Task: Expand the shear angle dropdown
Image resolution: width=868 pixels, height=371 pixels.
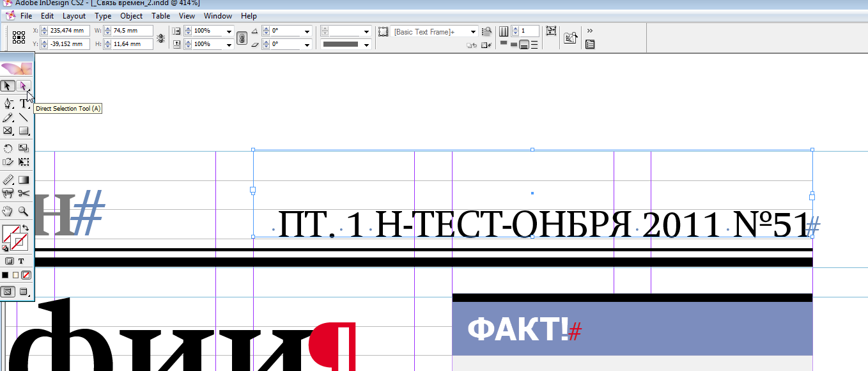Action: coord(307,44)
